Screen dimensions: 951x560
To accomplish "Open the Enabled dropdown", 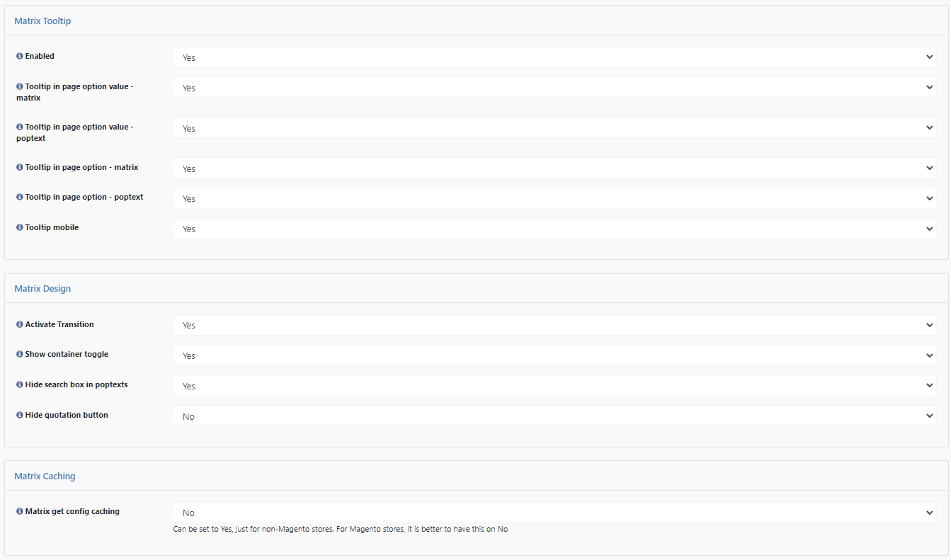I will pyautogui.click(x=554, y=57).
